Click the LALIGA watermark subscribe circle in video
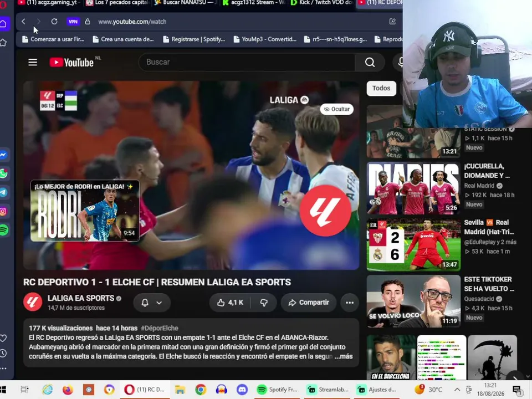Screen dimensions: 532x399 pos(325,211)
